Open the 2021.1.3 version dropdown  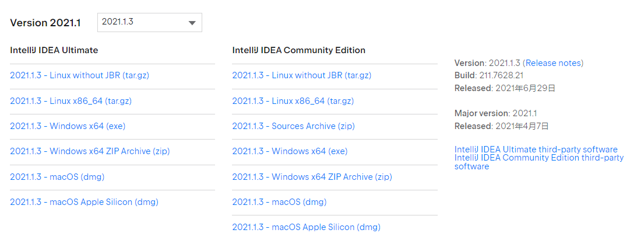(x=149, y=22)
